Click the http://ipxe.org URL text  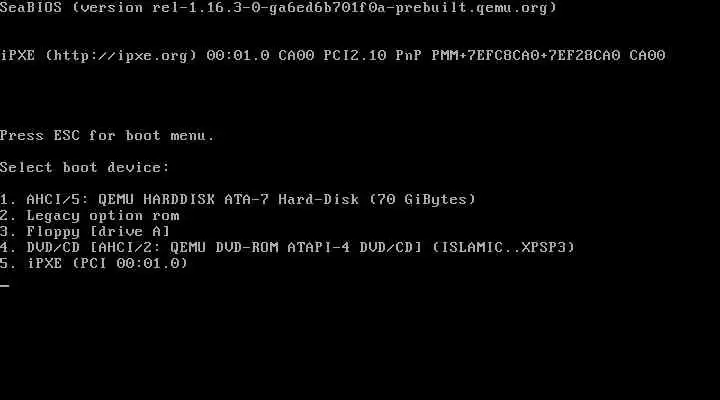121,56
